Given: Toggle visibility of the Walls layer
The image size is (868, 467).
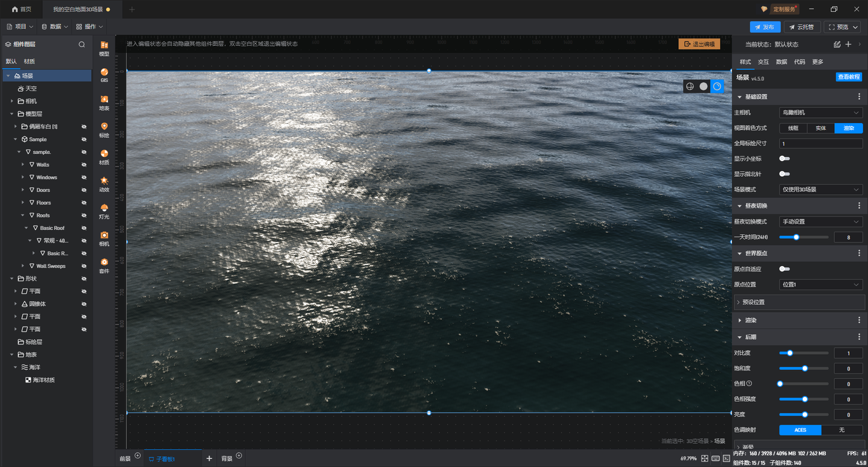Looking at the screenshot, I should point(84,165).
